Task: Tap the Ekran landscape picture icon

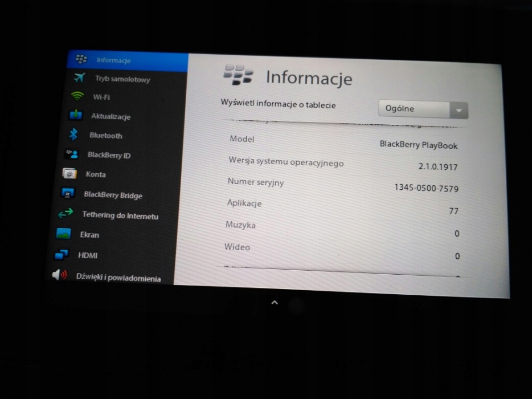Action: coord(63,234)
